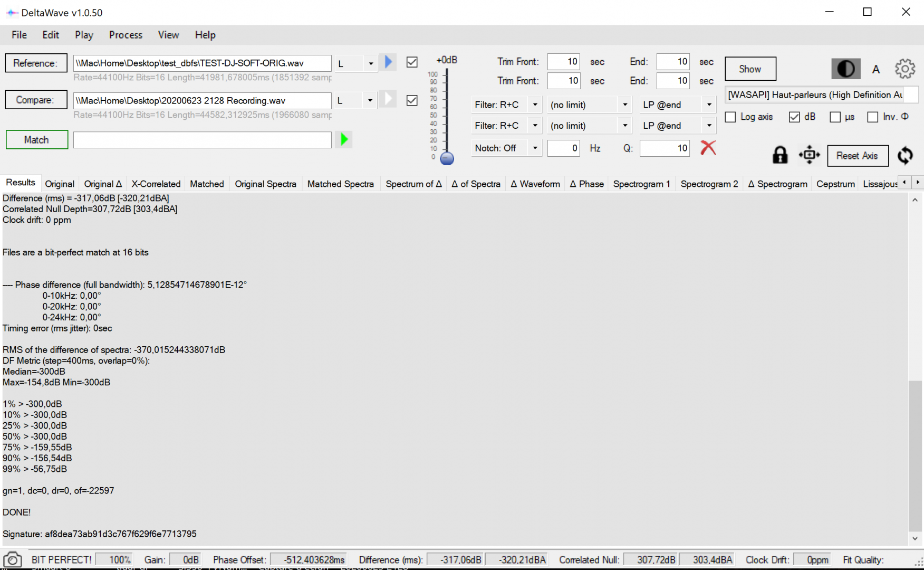The image size is (924, 570).
Task: Expand the Notch: Off dropdown
Action: (x=534, y=148)
